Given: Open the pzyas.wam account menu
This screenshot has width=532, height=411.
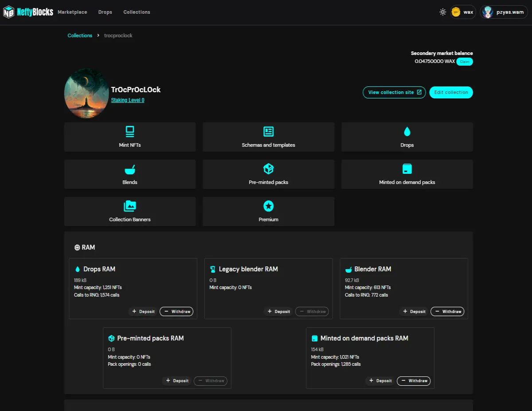Looking at the screenshot, I should pyautogui.click(x=504, y=12).
